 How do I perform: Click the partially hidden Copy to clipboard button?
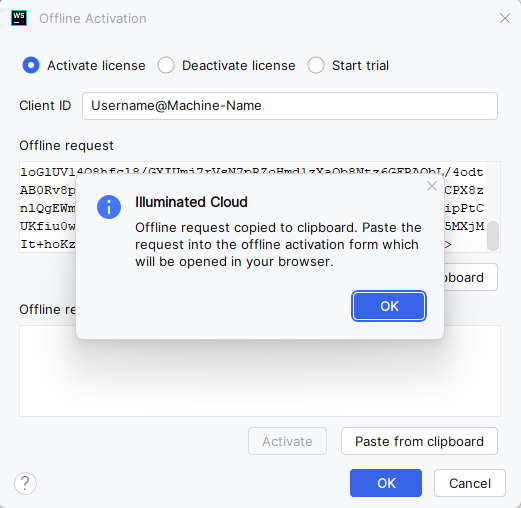(471, 277)
